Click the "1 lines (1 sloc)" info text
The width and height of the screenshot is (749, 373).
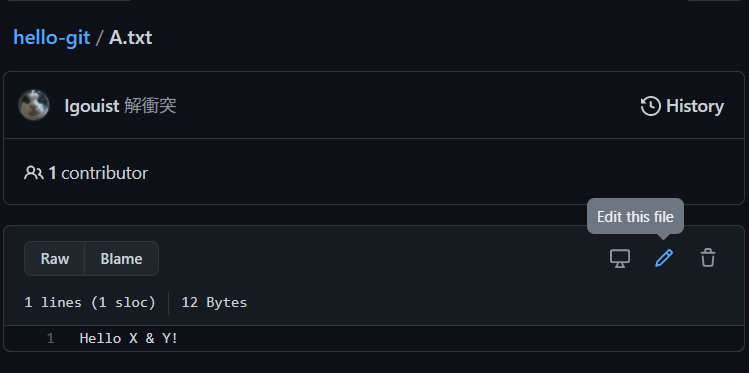point(90,302)
